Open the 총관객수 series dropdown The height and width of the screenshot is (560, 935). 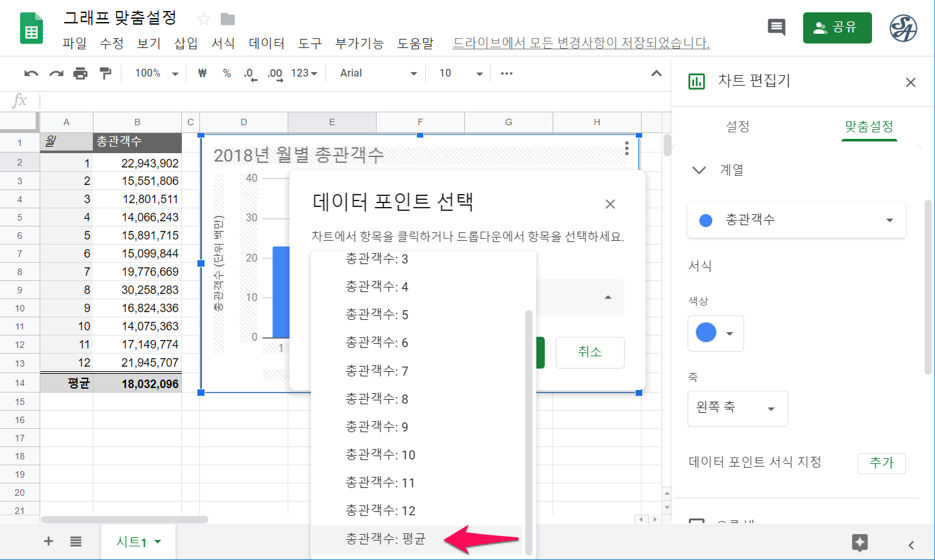coord(796,220)
